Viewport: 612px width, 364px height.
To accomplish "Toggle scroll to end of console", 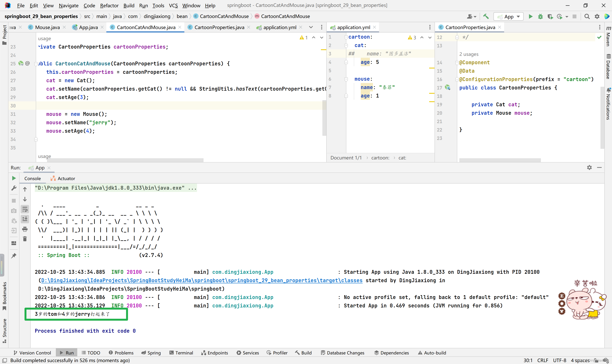I will coord(25,219).
